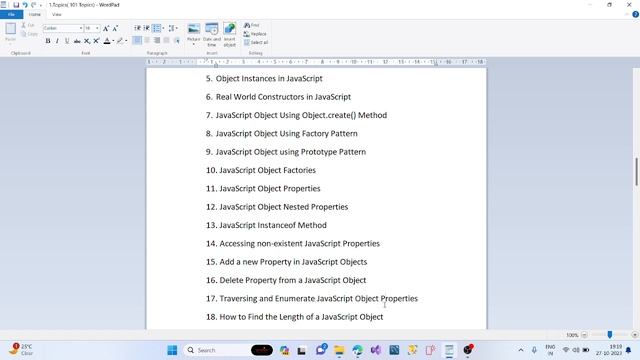The image size is (640, 360).
Task: Open the text color dropdown arrow
Action: point(113,41)
